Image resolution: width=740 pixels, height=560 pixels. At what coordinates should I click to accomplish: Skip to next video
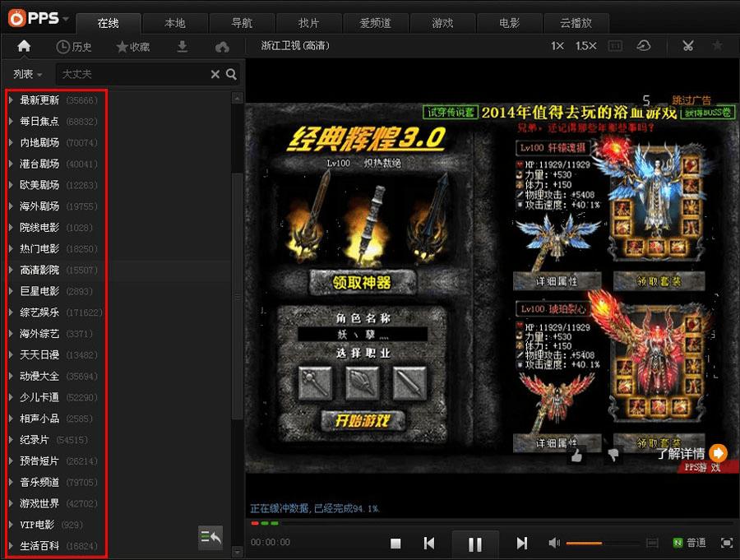pos(521,543)
